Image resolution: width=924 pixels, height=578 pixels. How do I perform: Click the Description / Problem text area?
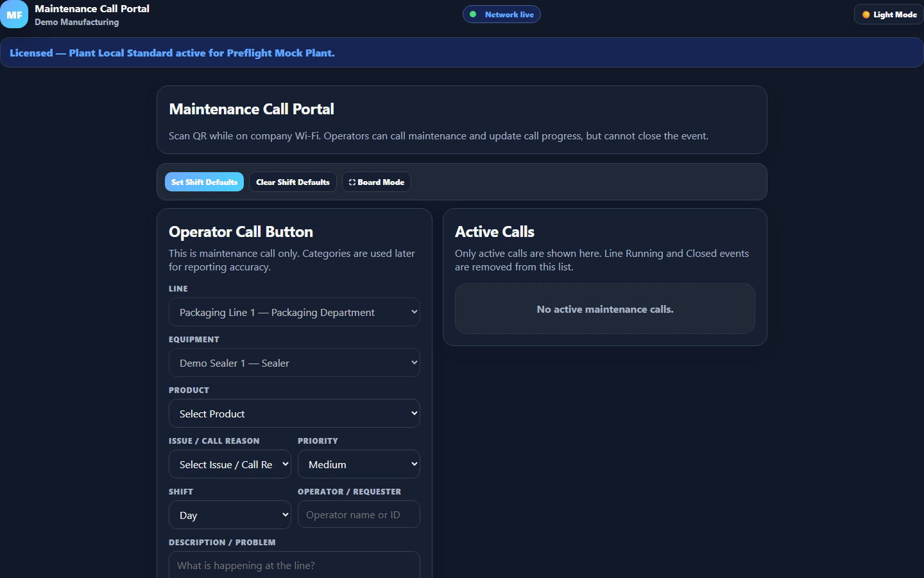tap(295, 565)
